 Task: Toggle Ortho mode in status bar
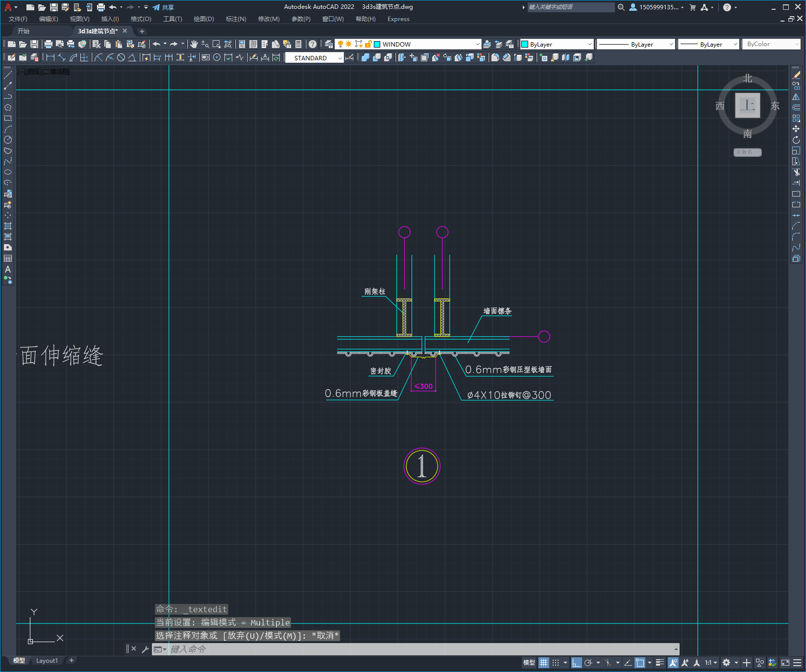[577, 663]
